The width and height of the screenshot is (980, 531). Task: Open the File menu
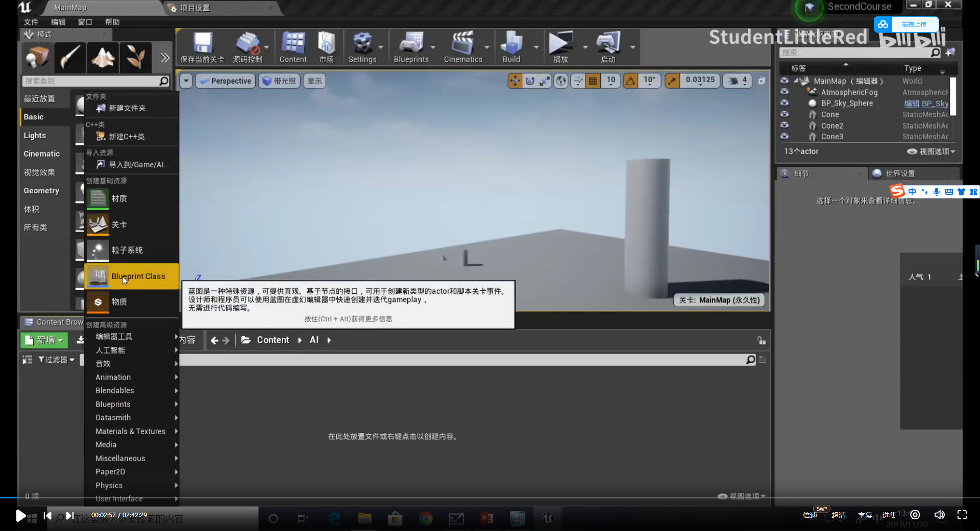[31, 22]
